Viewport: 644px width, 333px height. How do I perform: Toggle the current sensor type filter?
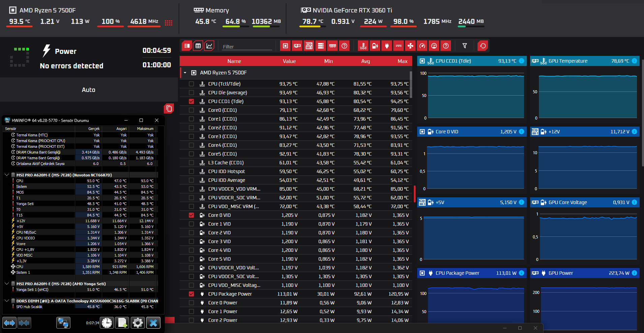(x=399, y=46)
